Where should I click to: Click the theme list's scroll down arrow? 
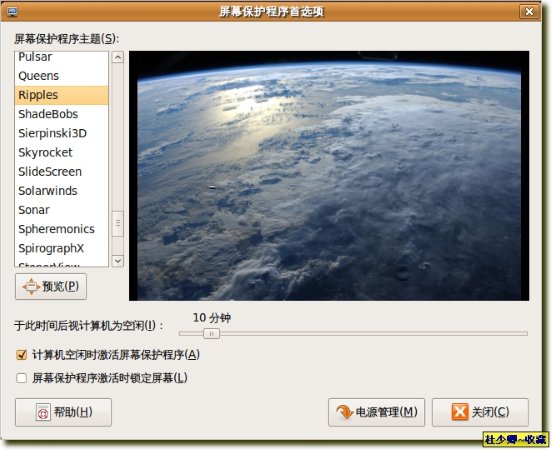[x=118, y=261]
